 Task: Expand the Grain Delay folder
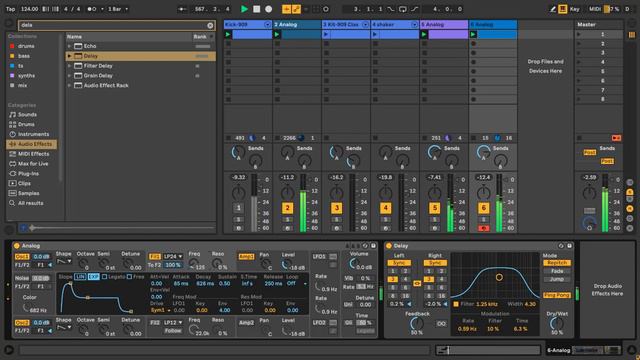pyautogui.click(x=69, y=76)
